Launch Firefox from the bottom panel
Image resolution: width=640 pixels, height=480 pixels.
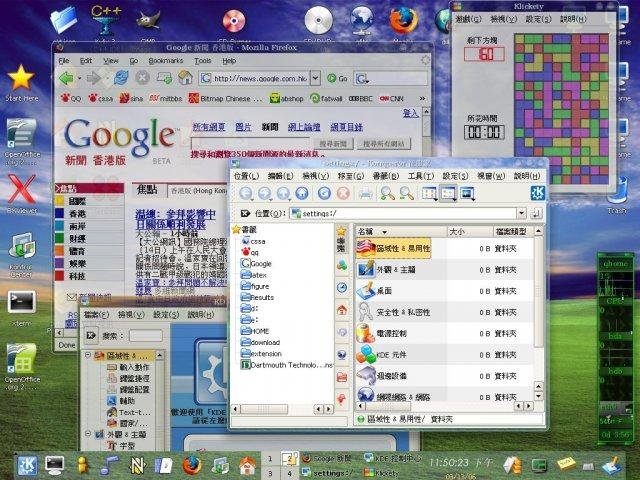[192, 465]
